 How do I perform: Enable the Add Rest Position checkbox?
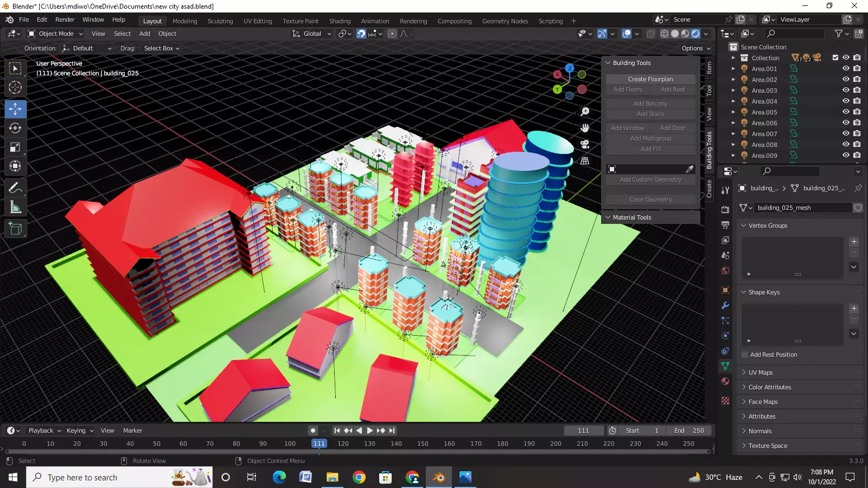(x=745, y=355)
